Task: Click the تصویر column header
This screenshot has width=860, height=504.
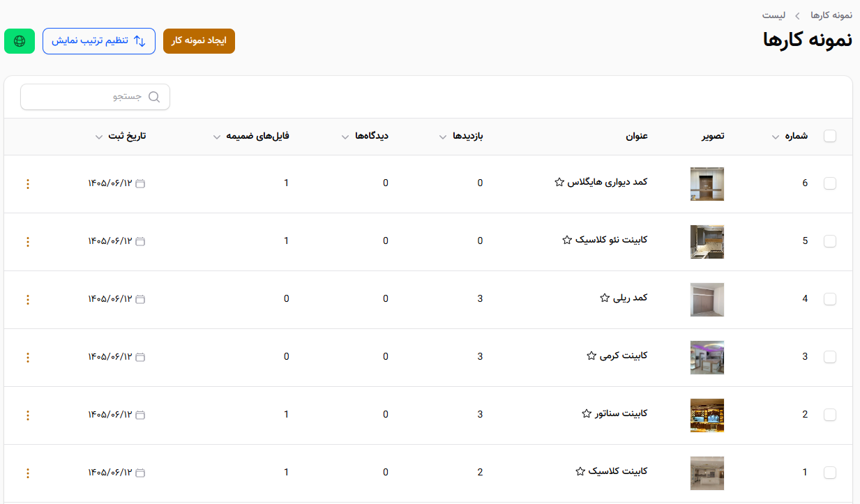Action: (x=713, y=136)
